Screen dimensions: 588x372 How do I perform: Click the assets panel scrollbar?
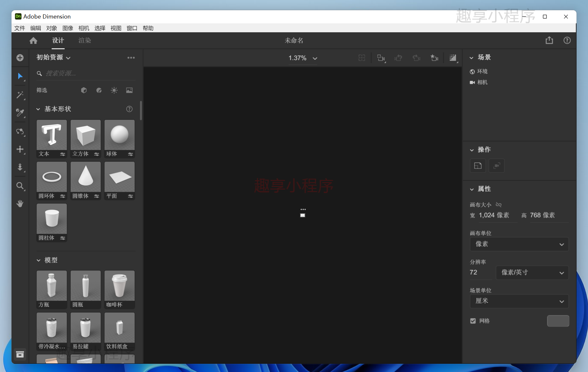tap(141, 110)
